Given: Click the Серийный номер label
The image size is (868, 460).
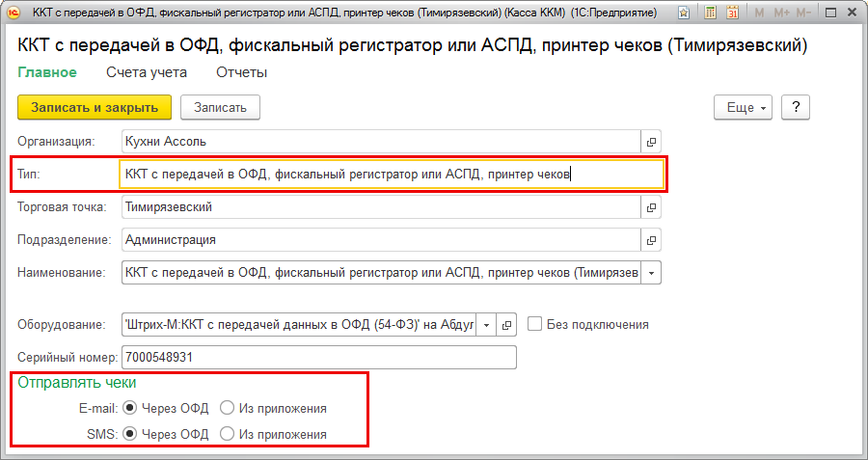Looking at the screenshot, I should pyautogui.click(x=68, y=358).
